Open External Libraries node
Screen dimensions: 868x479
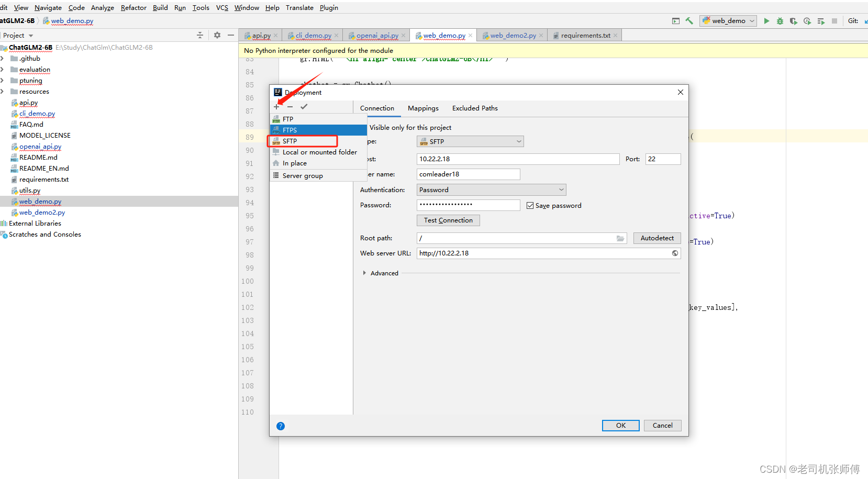[35, 224]
